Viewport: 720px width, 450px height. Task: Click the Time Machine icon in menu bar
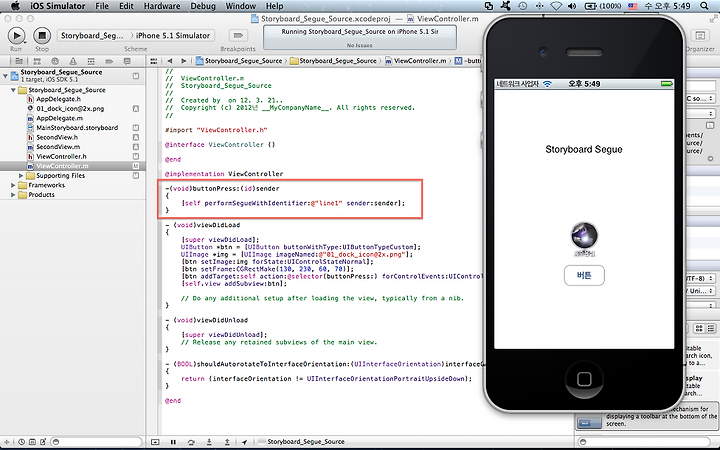(523, 6)
